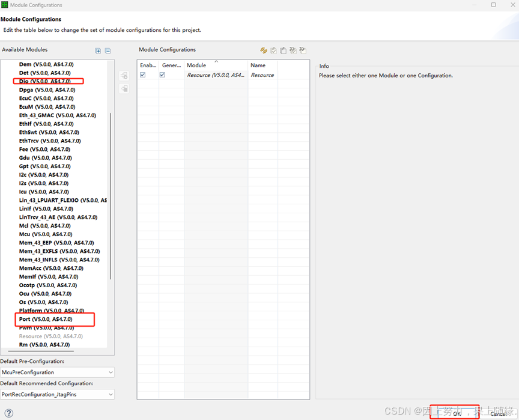This screenshot has height=420, width=519.
Task: Click the remove module configuration arrow button
Action: point(124,88)
